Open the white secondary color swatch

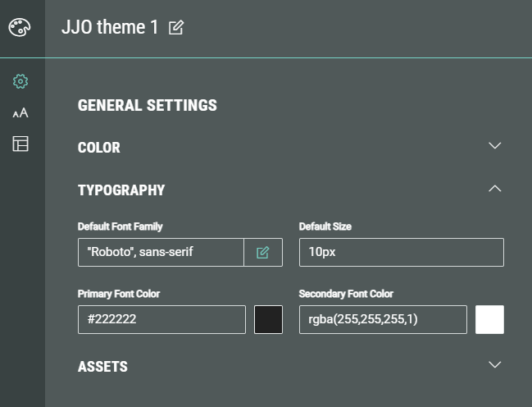coord(490,319)
